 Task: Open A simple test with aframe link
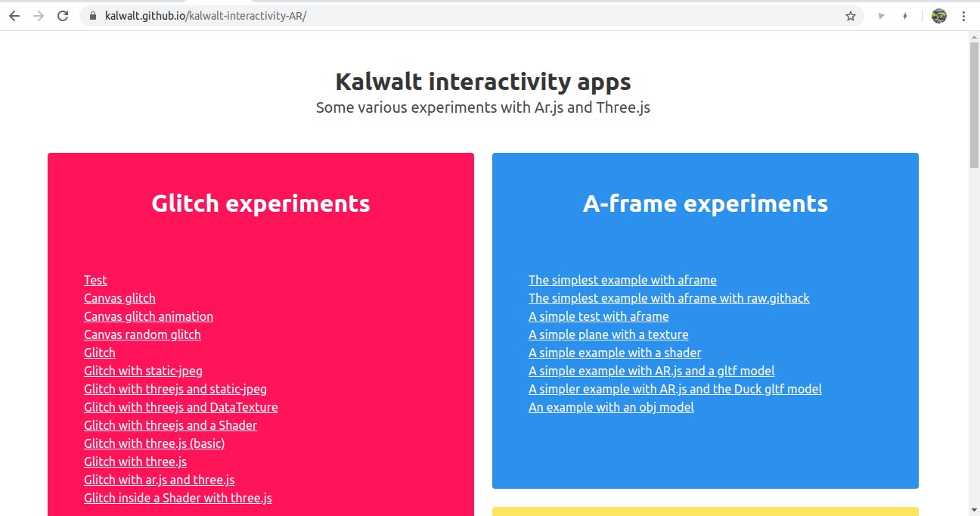point(599,316)
